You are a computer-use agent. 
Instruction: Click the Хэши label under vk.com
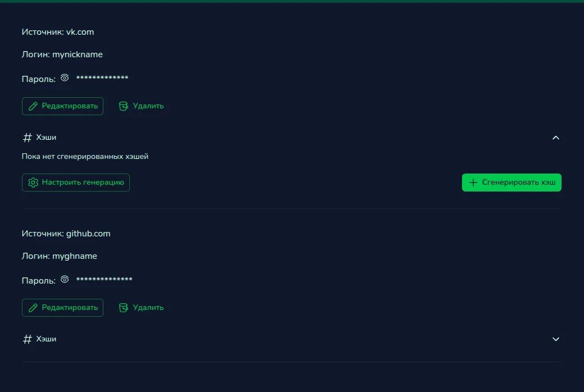(x=46, y=138)
